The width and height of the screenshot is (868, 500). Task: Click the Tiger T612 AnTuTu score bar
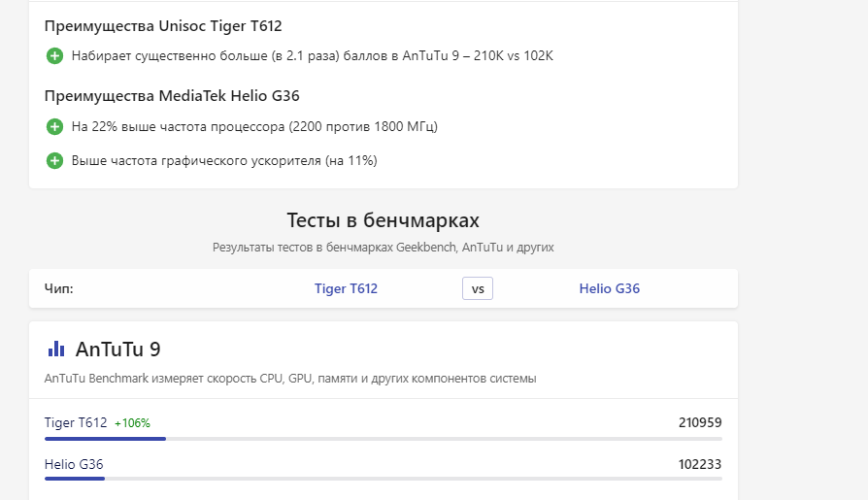(x=105, y=439)
